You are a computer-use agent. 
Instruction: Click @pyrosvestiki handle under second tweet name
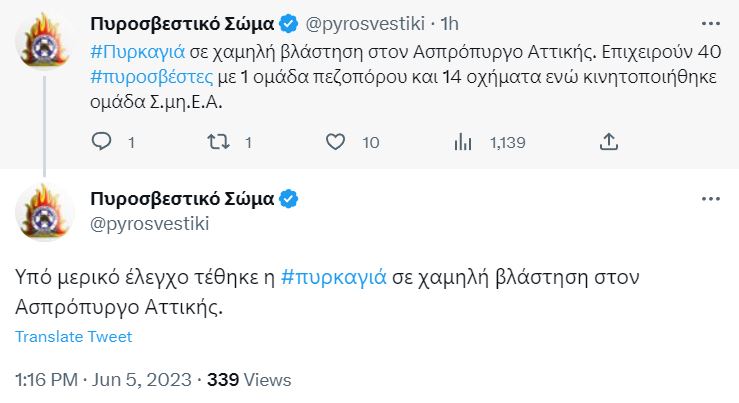click(149, 224)
